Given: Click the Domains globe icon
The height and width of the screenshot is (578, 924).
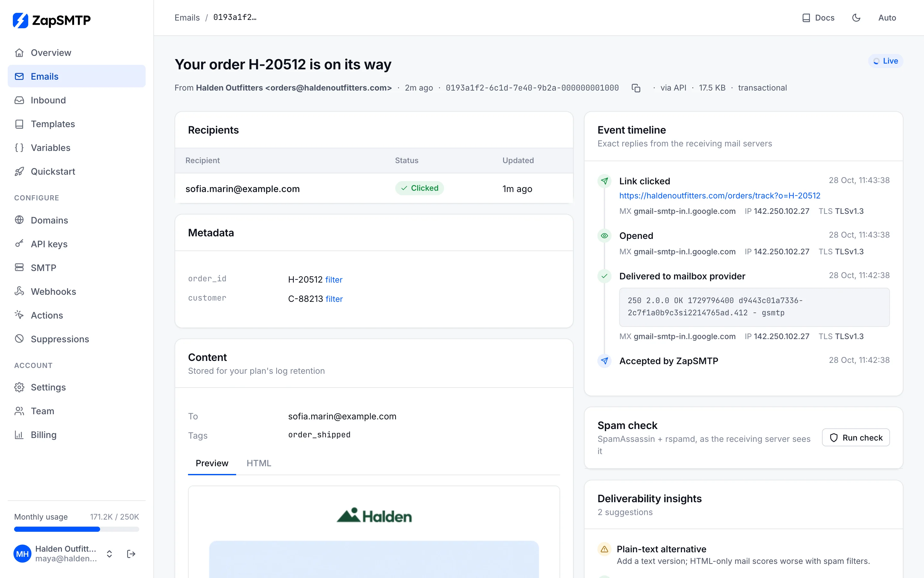Looking at the screenshot, I should tap(19, 220).
